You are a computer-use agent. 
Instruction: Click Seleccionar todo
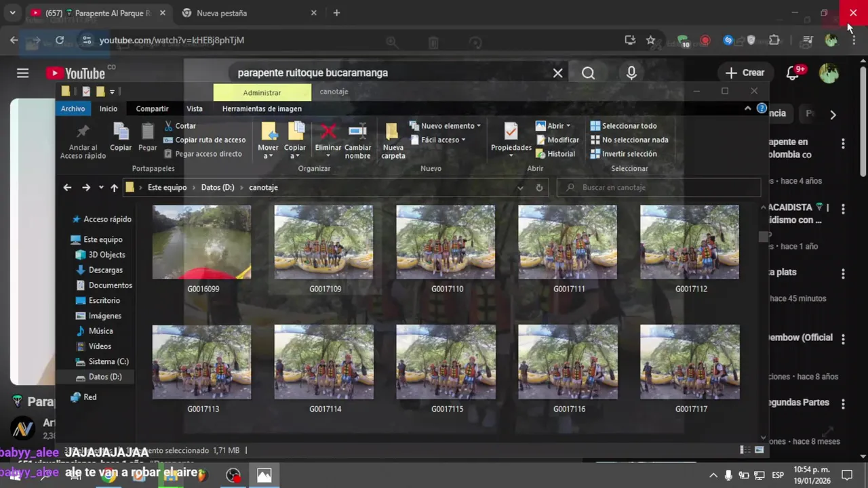tap(623, 126)
